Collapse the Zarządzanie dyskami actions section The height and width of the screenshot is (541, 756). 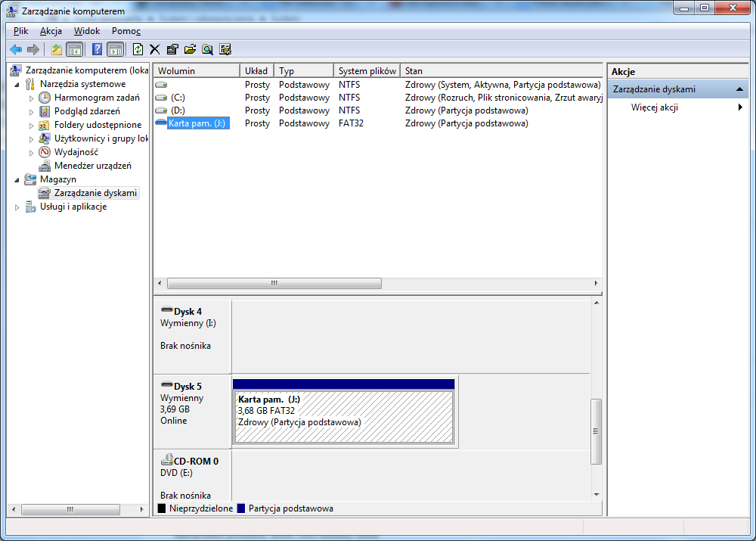pyautogui.click(x=739, y=89)
